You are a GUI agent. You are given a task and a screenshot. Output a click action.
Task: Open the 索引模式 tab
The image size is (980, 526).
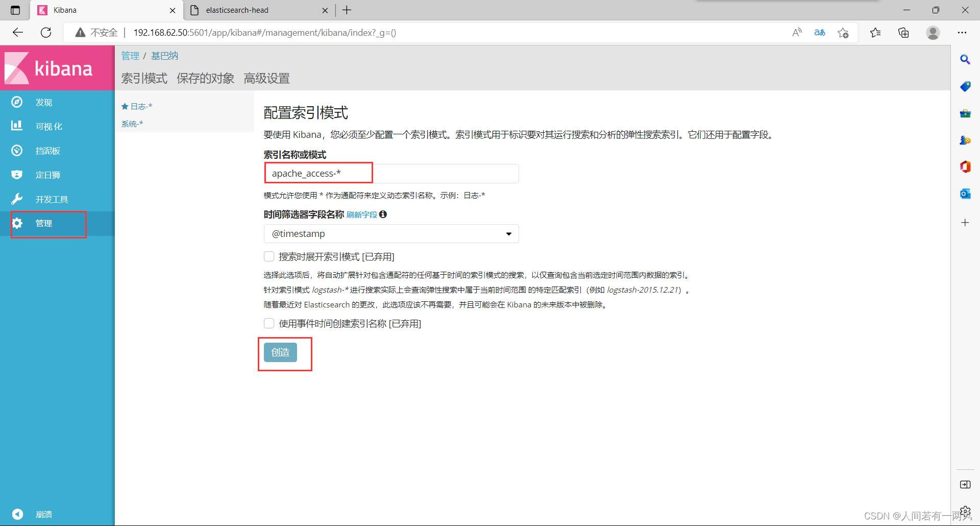tap(144, 78)
